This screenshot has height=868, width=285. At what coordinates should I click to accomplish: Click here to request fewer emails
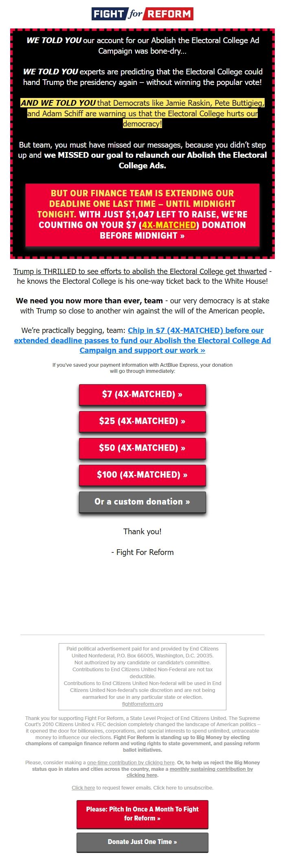click(x=83, y=788)
